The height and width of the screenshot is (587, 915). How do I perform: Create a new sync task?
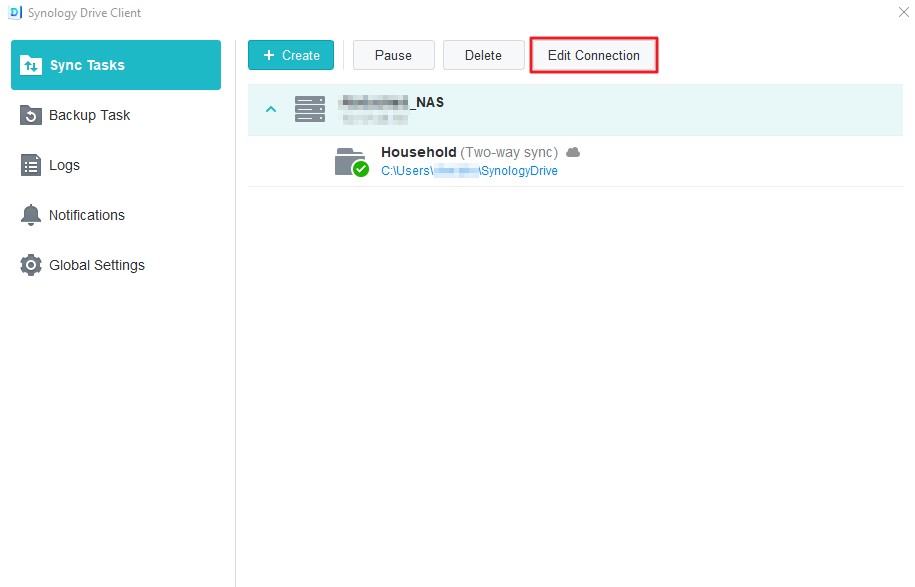tap(291, 55)
